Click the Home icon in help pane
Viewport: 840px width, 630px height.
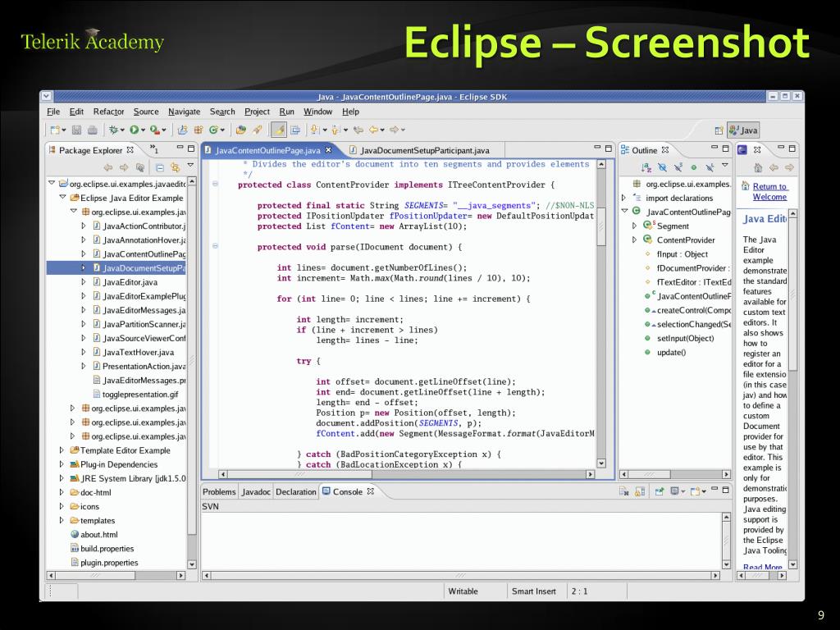tap(758, 167)
